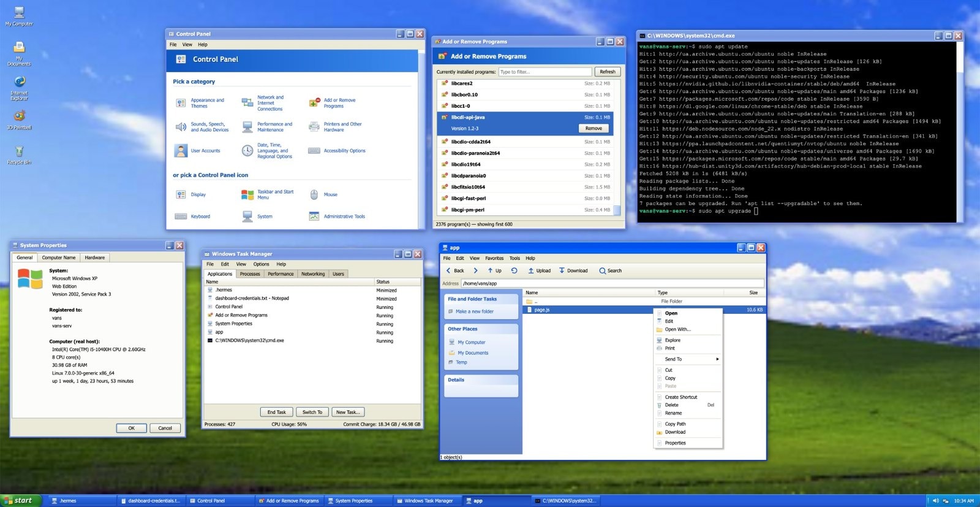This screenshot has height=507, width=980.
Task: Open Network and Internet Connections icon
Action: [x=247, y=103]
